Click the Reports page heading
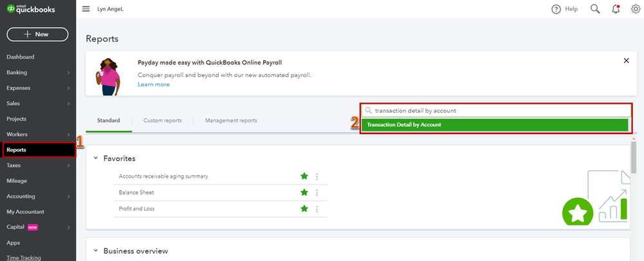644x261 pixels. tap(102, 39)
